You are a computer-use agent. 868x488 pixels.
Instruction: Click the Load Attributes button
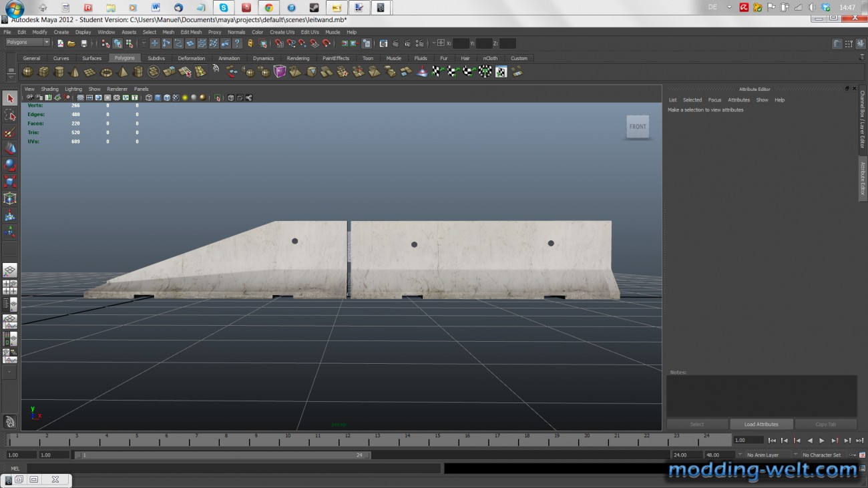tap(761, 424)
